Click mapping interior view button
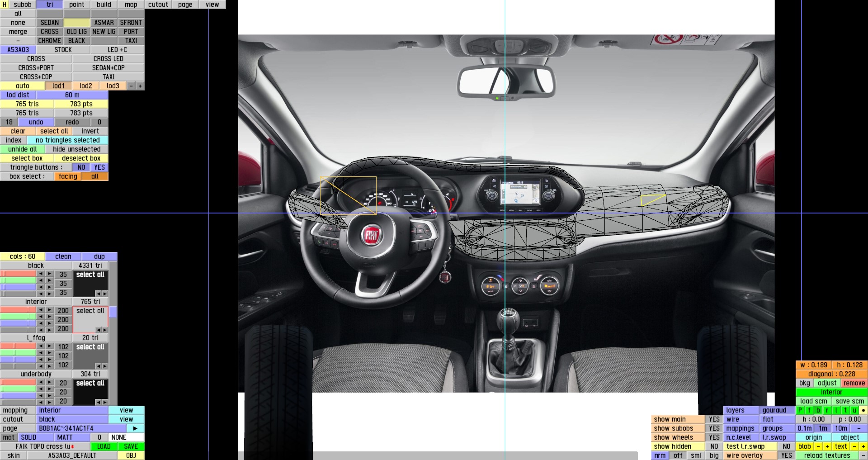 [127, 410]
